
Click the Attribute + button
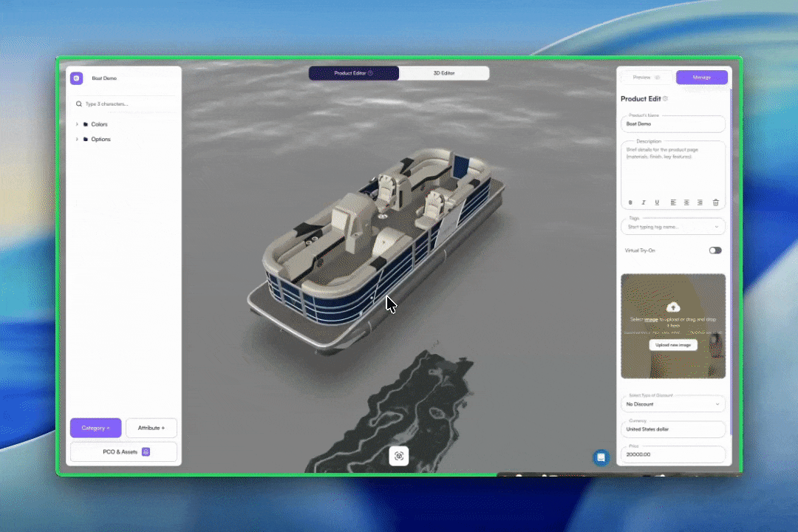tap(151, 428)
